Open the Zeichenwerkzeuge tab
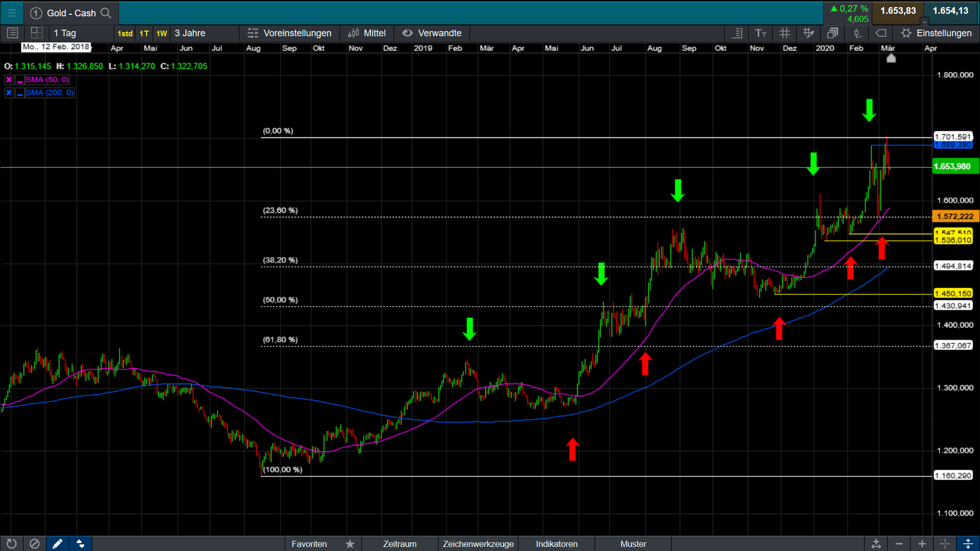 click(x=478, y=544)
